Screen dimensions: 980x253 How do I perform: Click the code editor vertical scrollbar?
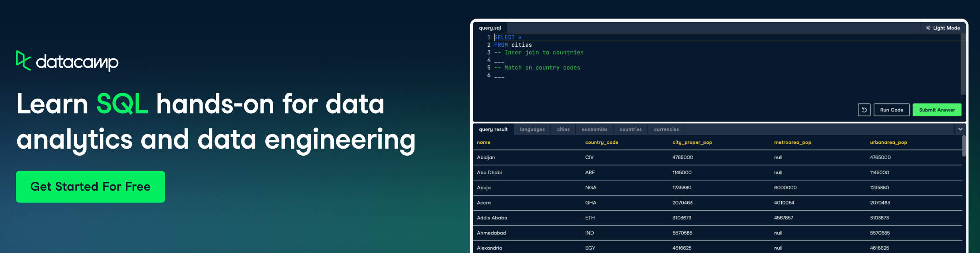tap(963, 64)
